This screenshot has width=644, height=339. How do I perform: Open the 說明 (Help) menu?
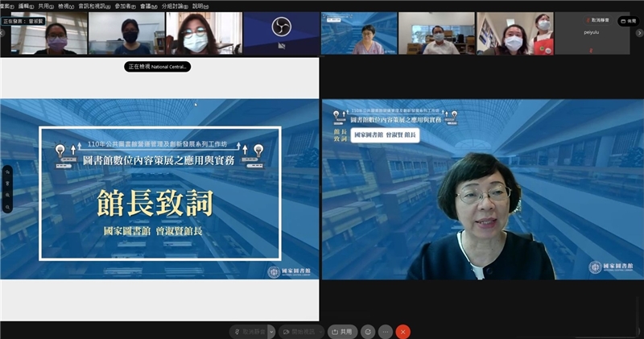click(200, 6)
